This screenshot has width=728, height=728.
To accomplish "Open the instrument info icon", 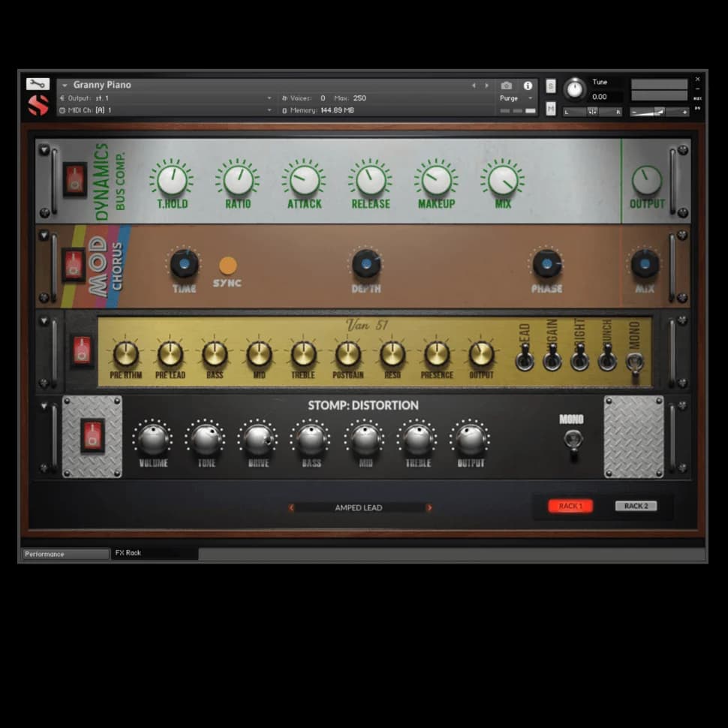I will click(528, 86).
